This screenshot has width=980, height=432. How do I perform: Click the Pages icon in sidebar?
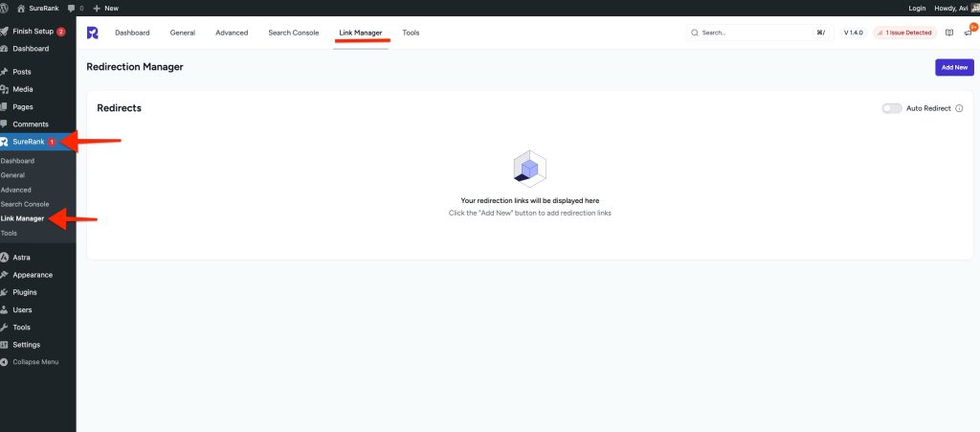4,107
